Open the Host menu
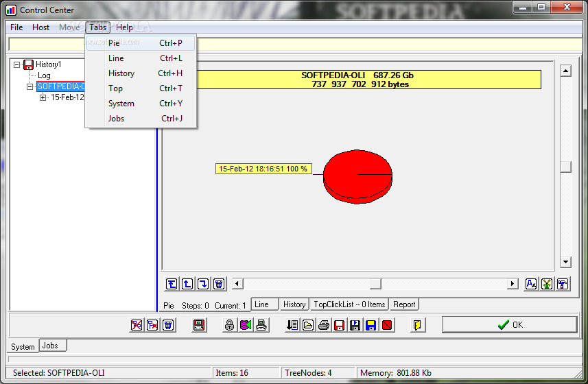 (41, 27)
